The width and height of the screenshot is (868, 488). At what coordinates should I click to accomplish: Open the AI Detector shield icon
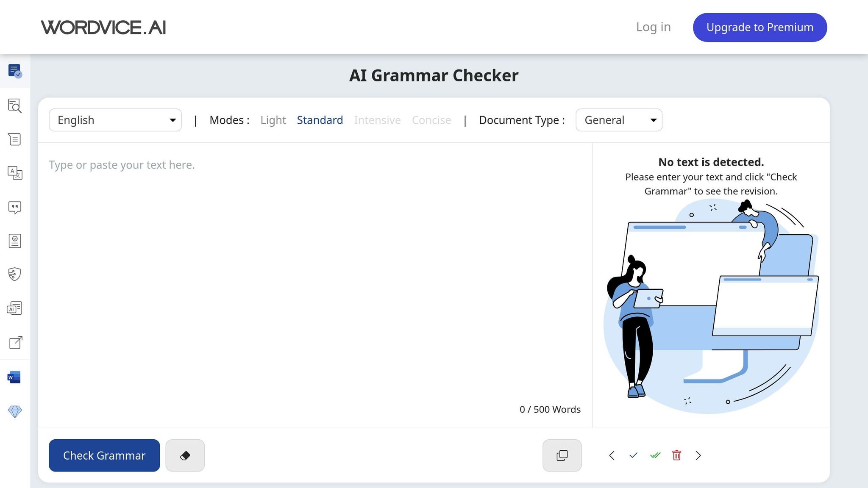click(x=14, y=274)
